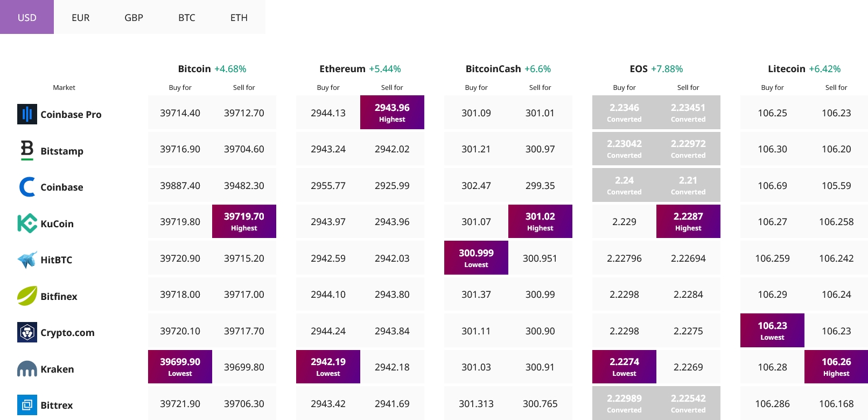Image resolution: width=868 pixels, height=420 pixels.
Task: Open the Coinbase Pro market link
Action: 71,114
